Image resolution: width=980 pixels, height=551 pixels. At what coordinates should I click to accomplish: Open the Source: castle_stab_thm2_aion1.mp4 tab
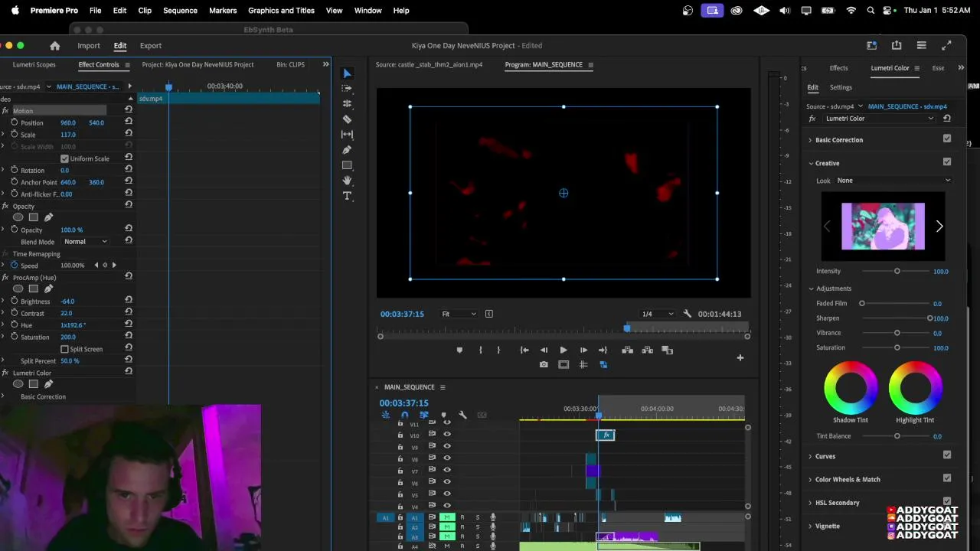coord(429,65)
